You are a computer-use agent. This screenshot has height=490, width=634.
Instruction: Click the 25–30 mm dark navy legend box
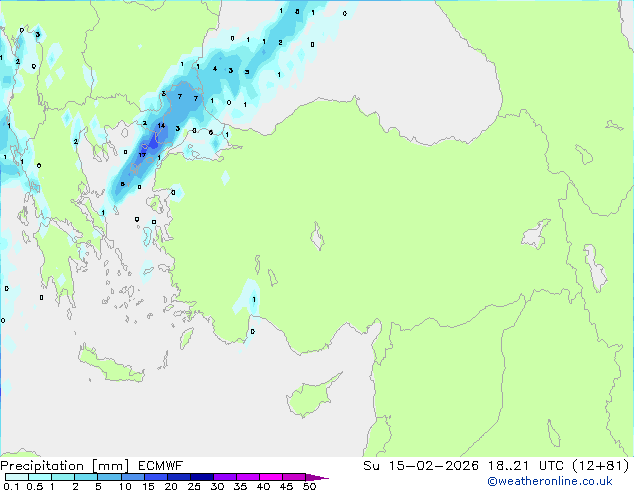(x=201, y=477)
